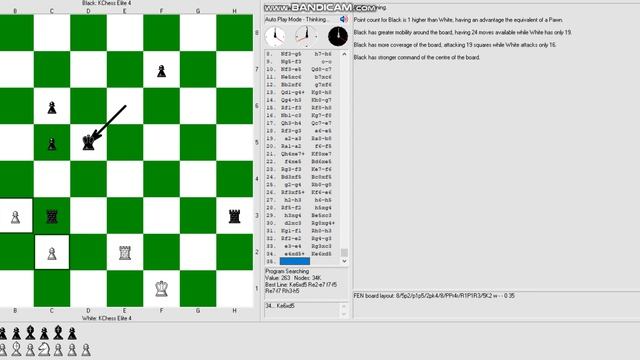Select the white pawn on c2
640x360 pixels.
[x=52, y=253]
